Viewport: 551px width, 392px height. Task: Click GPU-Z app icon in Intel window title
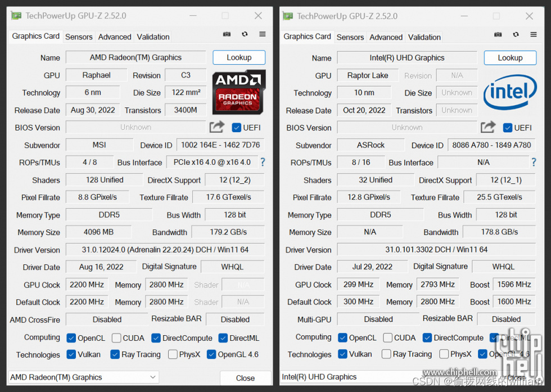click(287, 16)
